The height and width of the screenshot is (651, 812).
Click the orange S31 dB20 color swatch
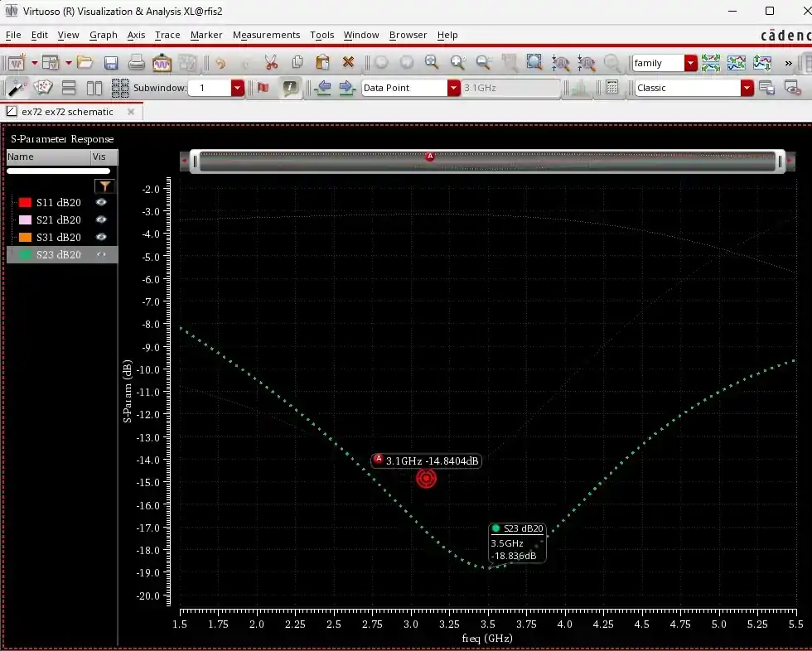25,237
